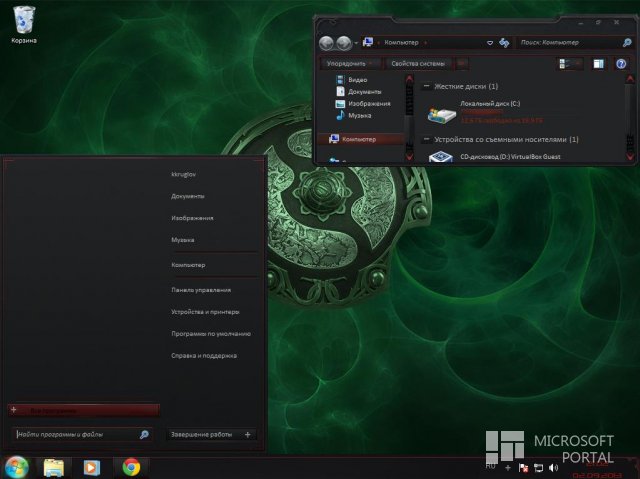
Task: Collapse the Жесткие диски group
Action: point(427,86)
